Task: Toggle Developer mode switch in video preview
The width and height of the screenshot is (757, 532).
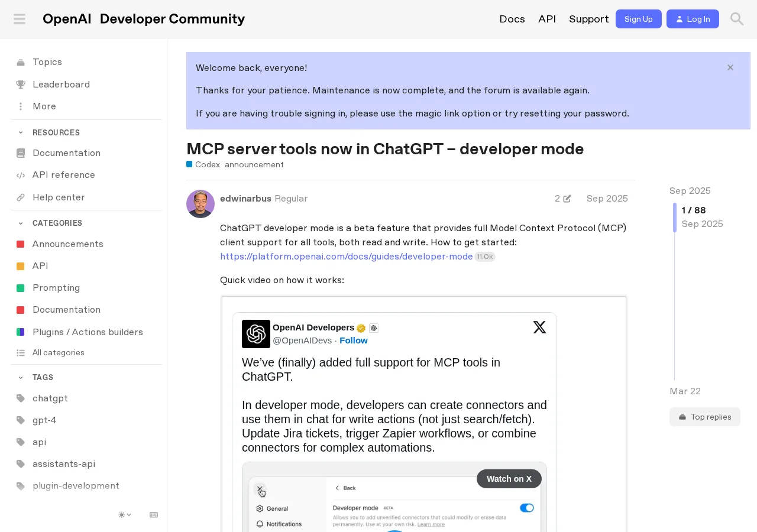Action: point(526,508)
